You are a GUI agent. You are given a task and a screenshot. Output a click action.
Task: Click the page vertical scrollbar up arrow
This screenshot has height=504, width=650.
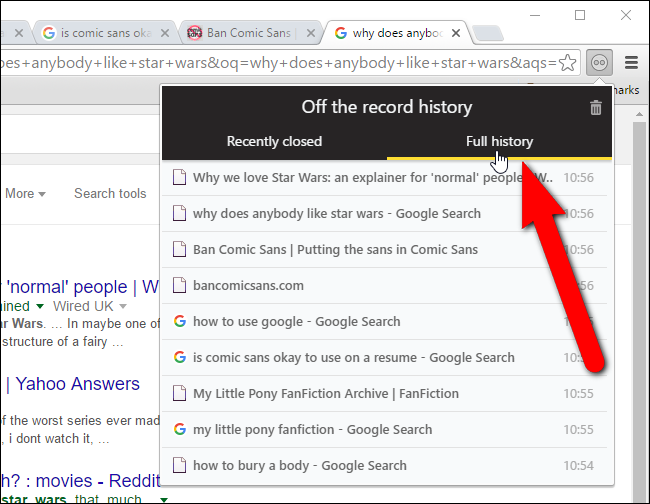point(639,114)
